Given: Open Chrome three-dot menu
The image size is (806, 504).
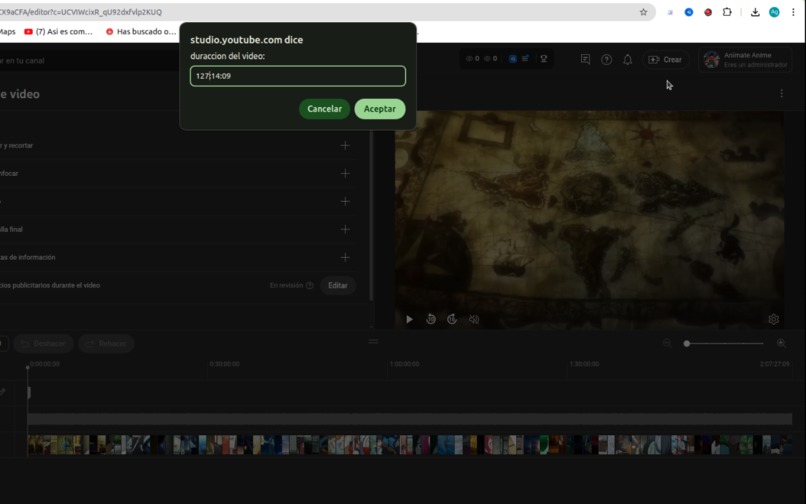Looking at the screenshot, I should 793,12.
